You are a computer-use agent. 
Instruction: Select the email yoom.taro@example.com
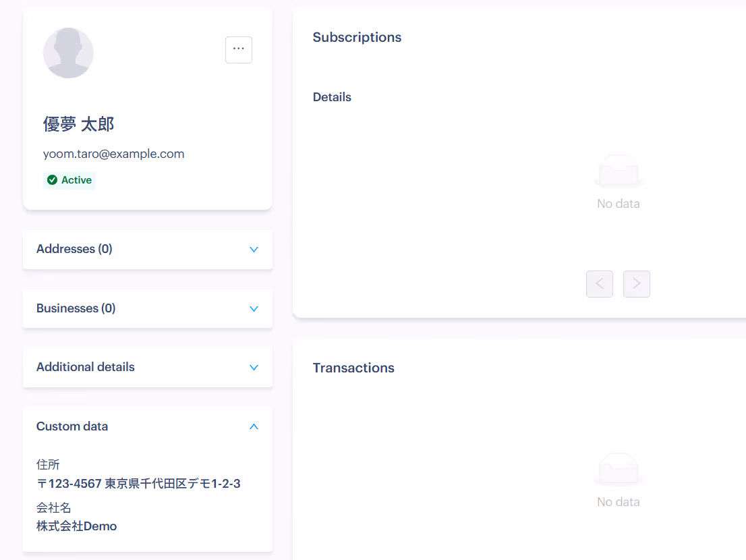click(x=114, y=154)
